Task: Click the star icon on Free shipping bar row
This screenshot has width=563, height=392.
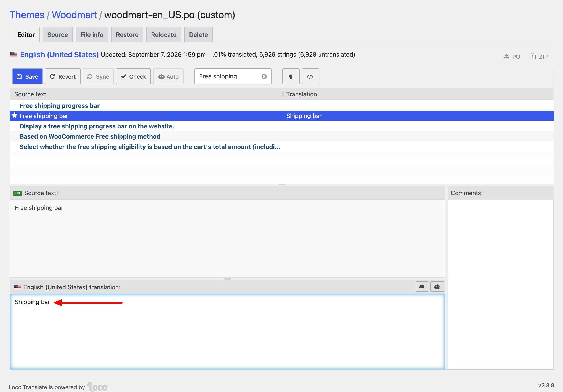Action: [15, 115]
